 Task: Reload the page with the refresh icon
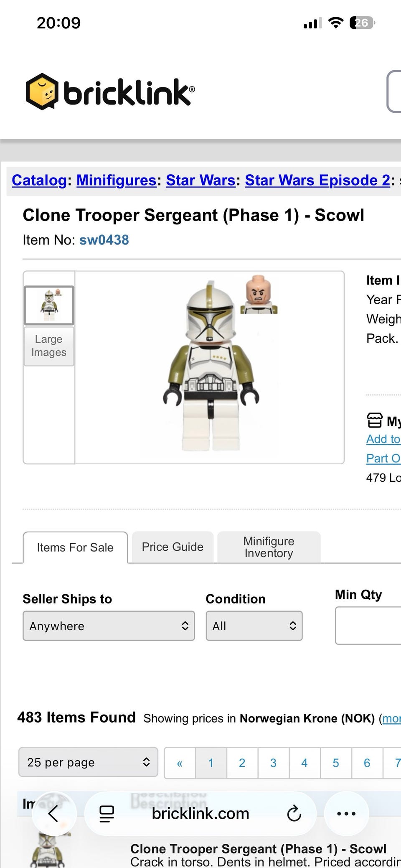click(294, 814)
